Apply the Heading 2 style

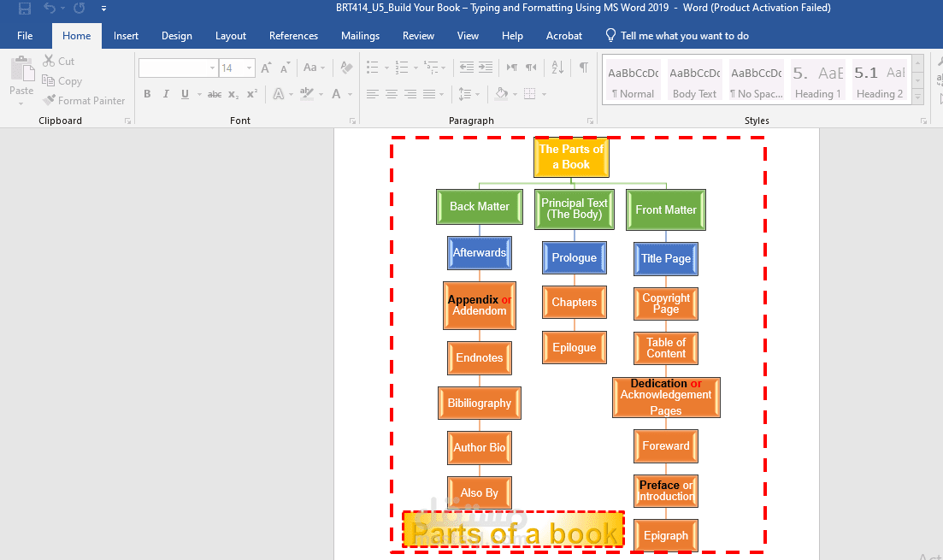coord(879,81)
